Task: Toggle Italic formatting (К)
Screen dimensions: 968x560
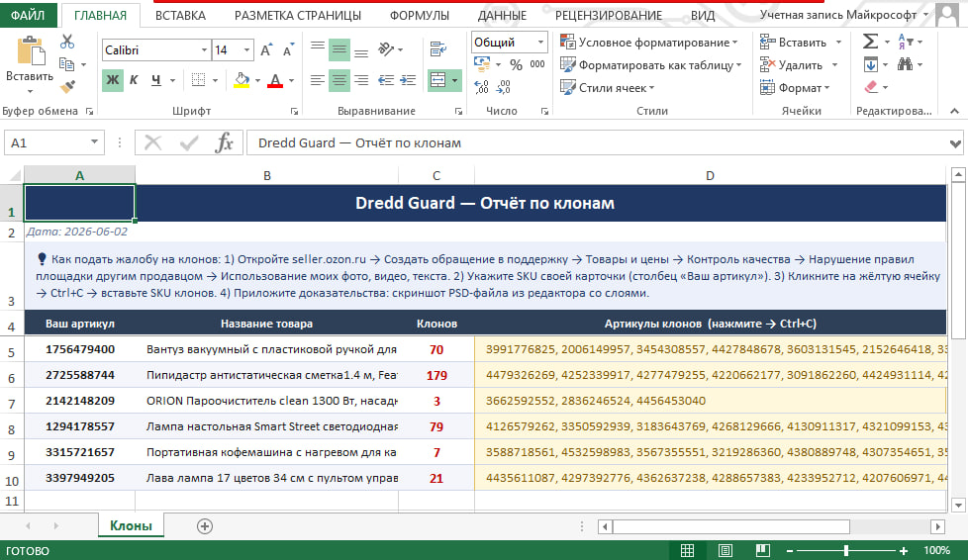Action: [134, 80]
